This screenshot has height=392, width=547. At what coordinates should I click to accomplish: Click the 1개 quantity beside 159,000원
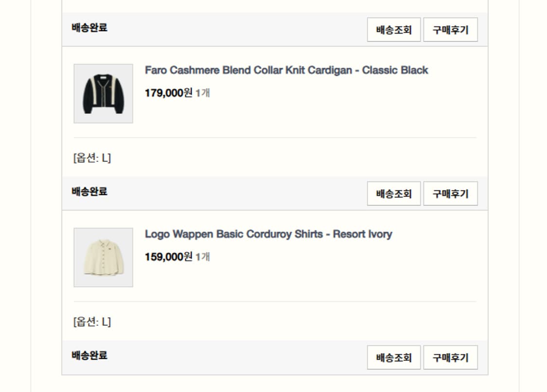[203, 256]
